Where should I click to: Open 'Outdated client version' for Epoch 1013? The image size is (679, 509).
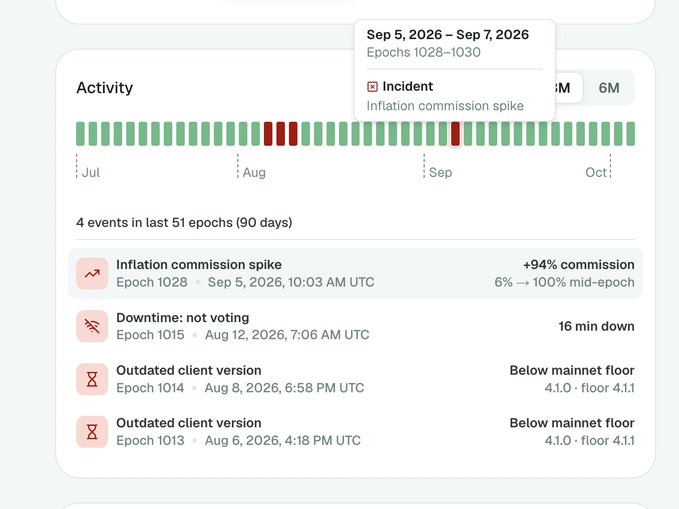pos(189,423)
